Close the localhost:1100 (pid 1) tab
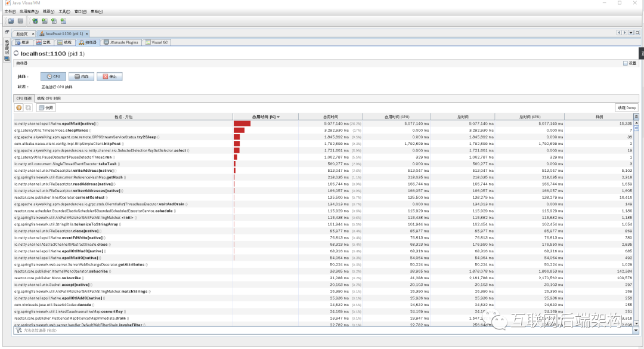The height and width of the screenshot is (349, 644). pyautogui.click(x=86, y=34)
